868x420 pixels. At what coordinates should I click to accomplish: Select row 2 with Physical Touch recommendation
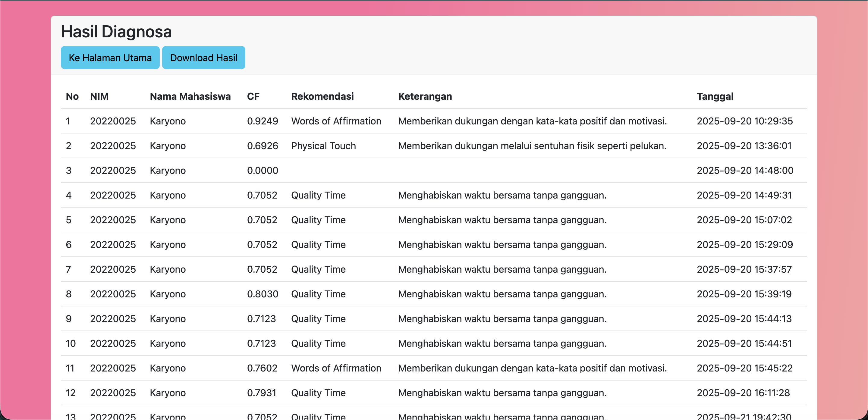[x=323, y=146]
